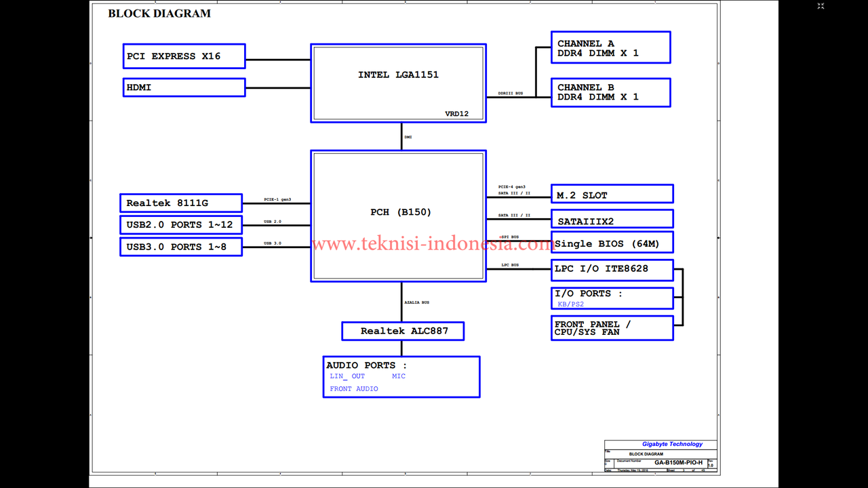Click the DDRIII BUS label
This screenshot has width=868, height=488.
511,94
